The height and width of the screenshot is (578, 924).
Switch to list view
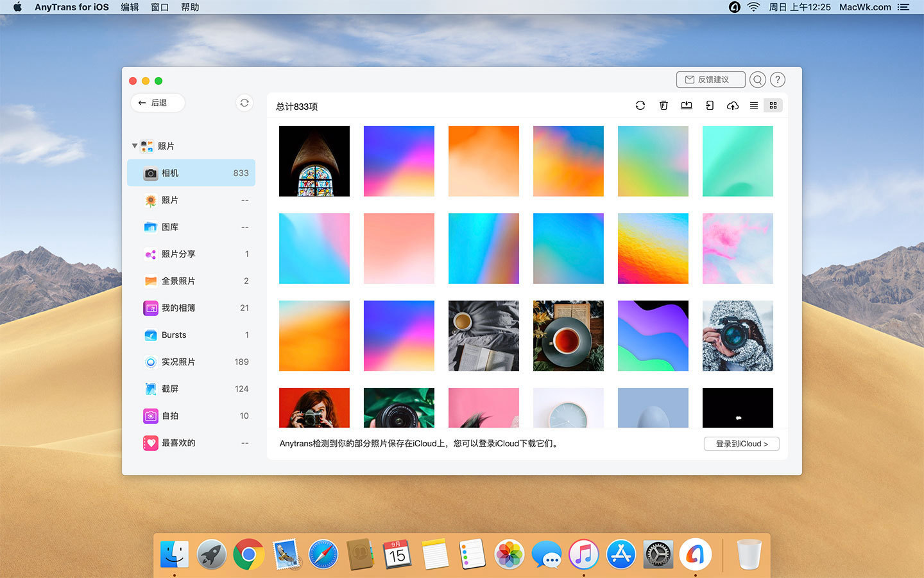[754, 105]
